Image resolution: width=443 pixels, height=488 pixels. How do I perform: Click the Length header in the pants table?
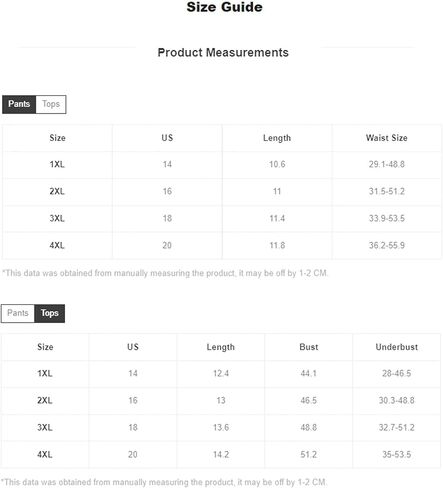tap(277, 138)
